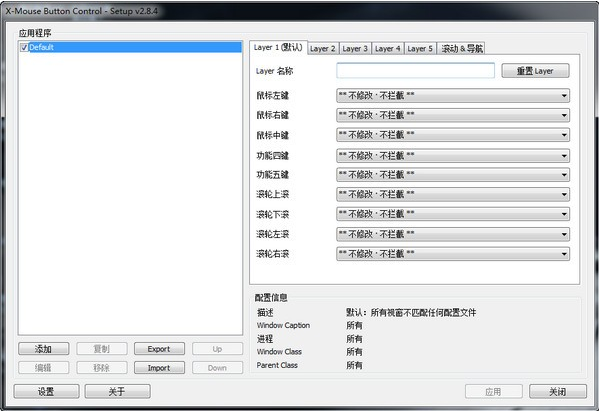Open the 滚轮上滚 action dropdown

(x=453, y=194)
